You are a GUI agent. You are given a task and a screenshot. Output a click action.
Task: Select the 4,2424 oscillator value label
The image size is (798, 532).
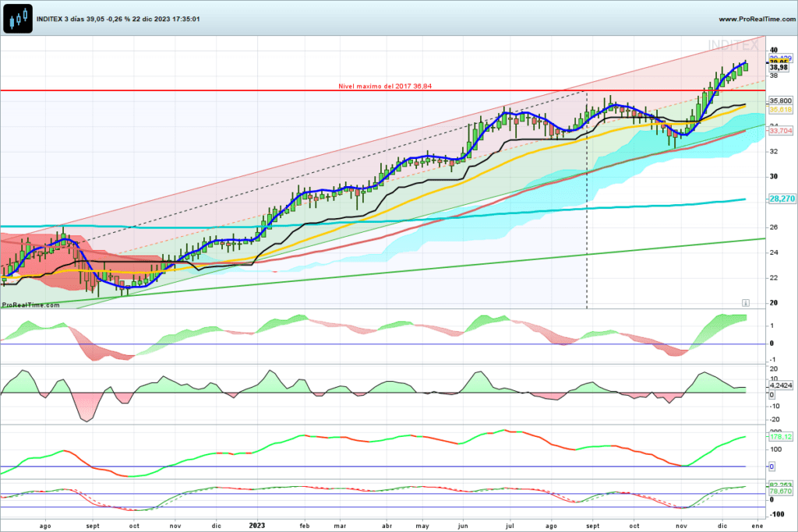(x=780, y=386)
